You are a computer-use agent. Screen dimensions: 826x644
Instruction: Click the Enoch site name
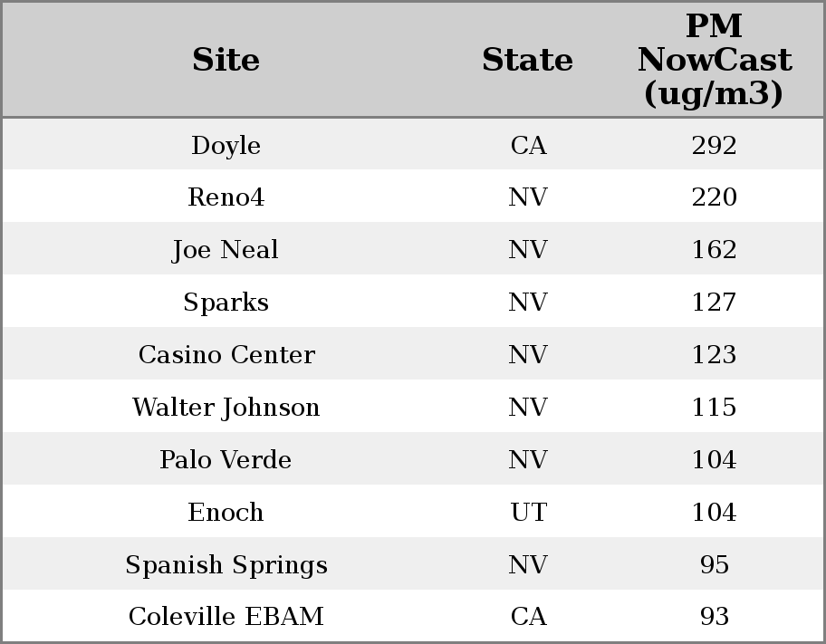tap(226, 513)
